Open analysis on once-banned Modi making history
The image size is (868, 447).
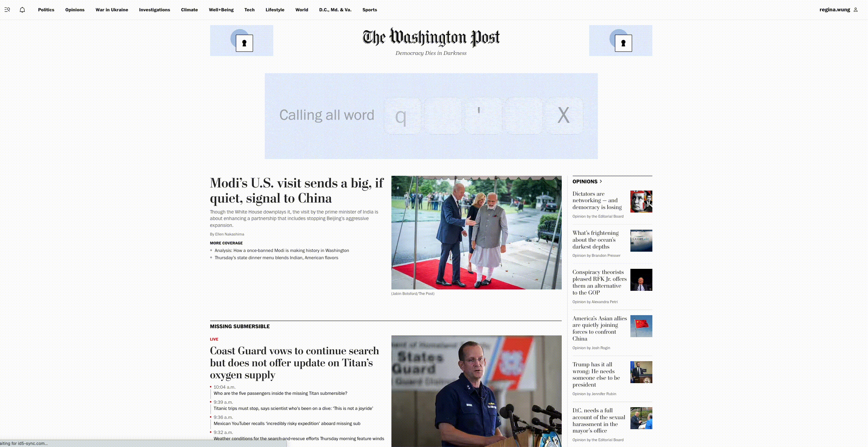click(282, 251)
